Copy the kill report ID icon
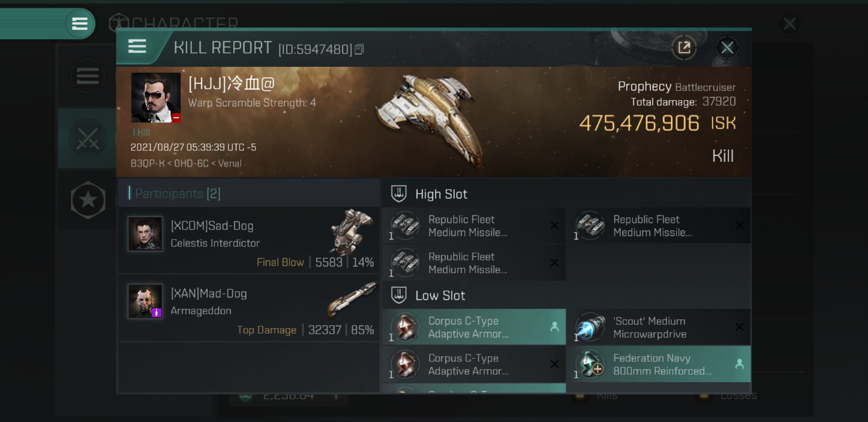 click(359, 50)
